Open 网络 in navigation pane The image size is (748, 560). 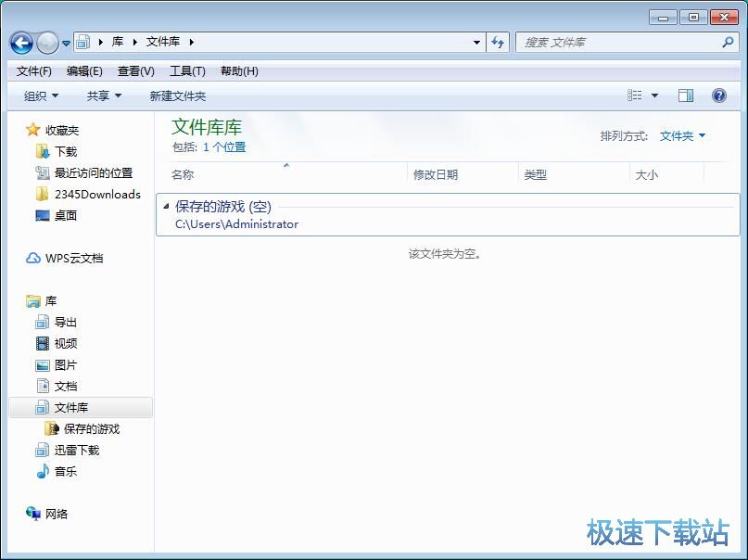click(46, 515)
